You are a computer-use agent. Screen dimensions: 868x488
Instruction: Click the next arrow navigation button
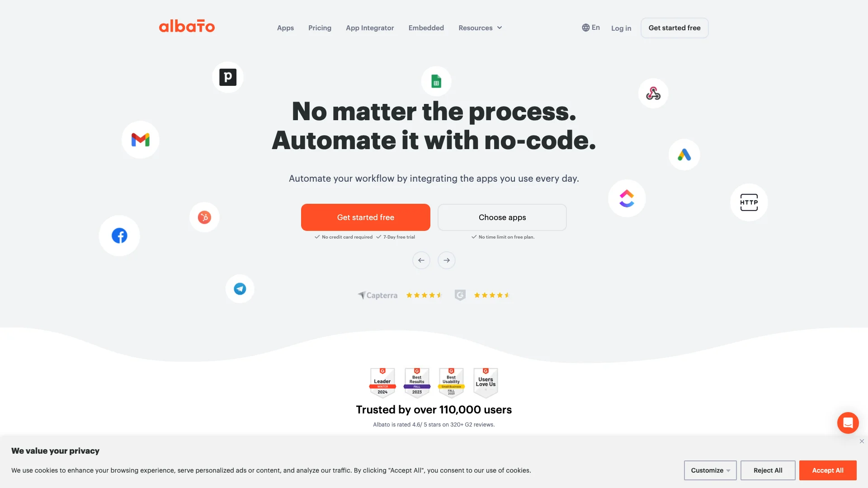(x=447, y=260)
